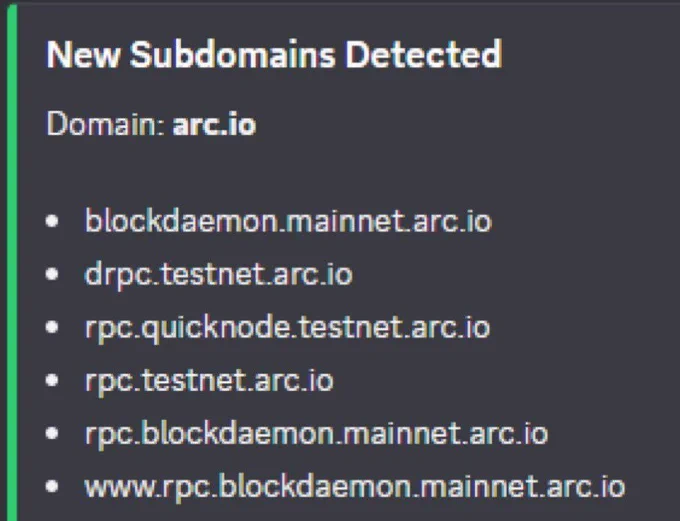Select the bold arc.io domain name

(214, 125)
